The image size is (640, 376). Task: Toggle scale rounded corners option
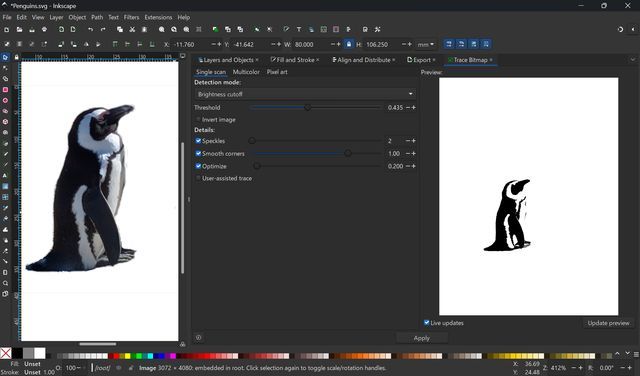pyautogui.click(x=461, y=44)
